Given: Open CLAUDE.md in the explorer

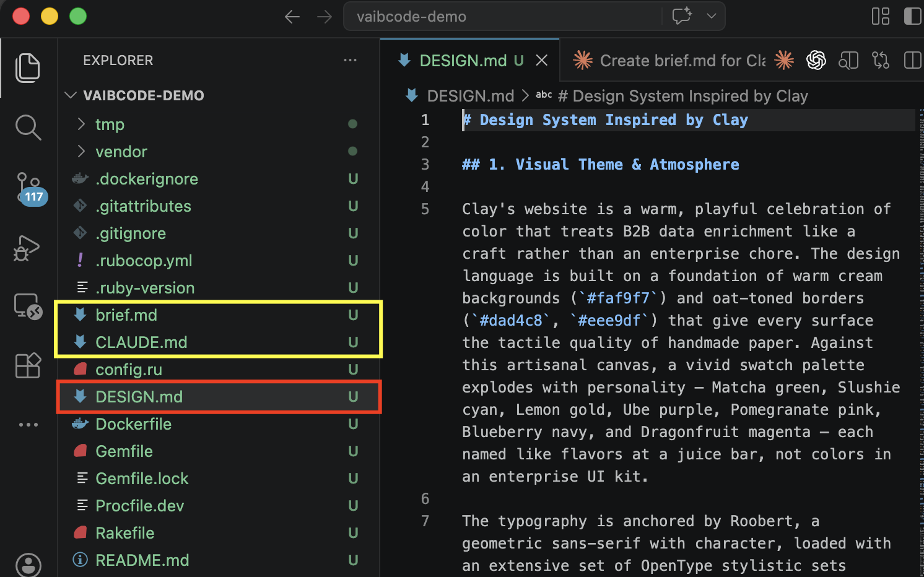Looking at the screenshot, I should (218, 342).
